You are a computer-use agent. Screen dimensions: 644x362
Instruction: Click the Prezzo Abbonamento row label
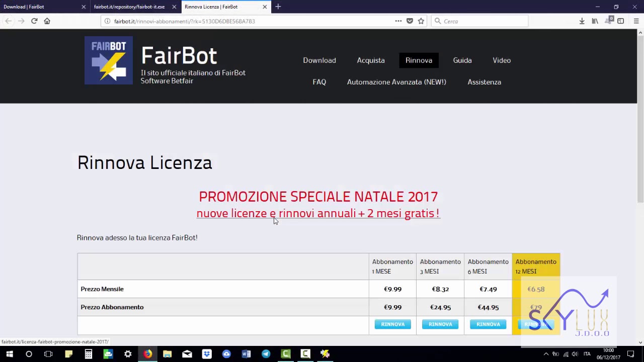(x=112, y=307)
